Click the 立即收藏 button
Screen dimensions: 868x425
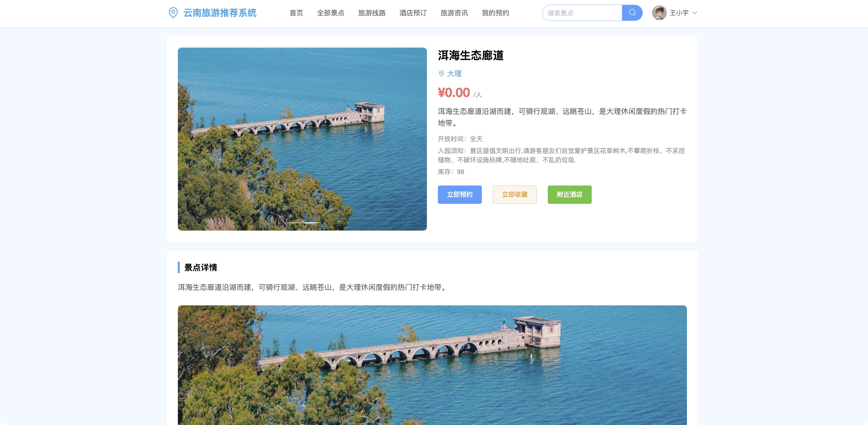point(515,195)
